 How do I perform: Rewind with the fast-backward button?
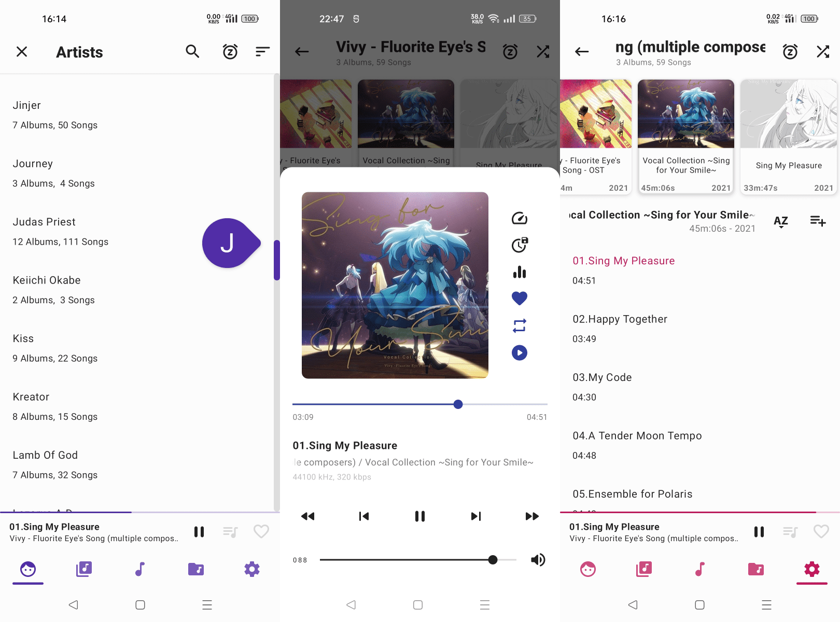coord(308,516)
